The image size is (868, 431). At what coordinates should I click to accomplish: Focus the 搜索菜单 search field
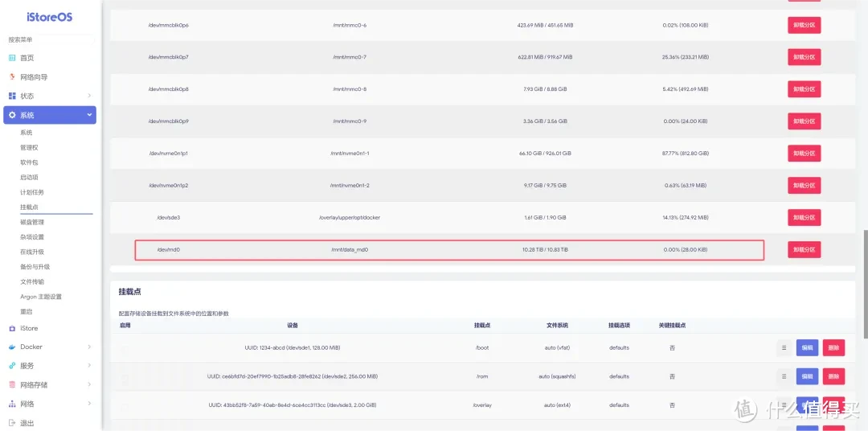click(x=51, y=40)
